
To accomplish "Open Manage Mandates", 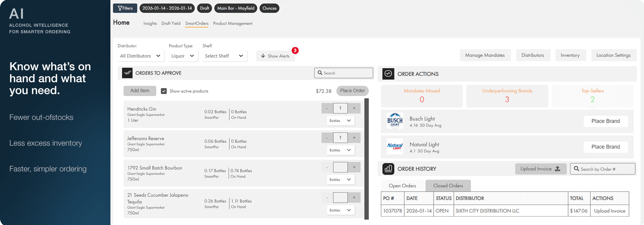I will tap(485, 55).
